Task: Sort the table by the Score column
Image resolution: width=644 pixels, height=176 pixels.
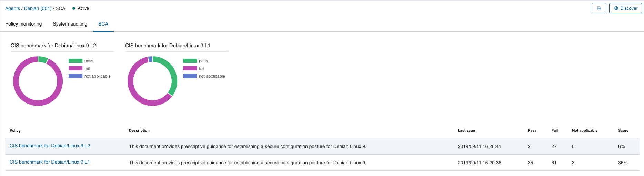Action: point(623,130)
